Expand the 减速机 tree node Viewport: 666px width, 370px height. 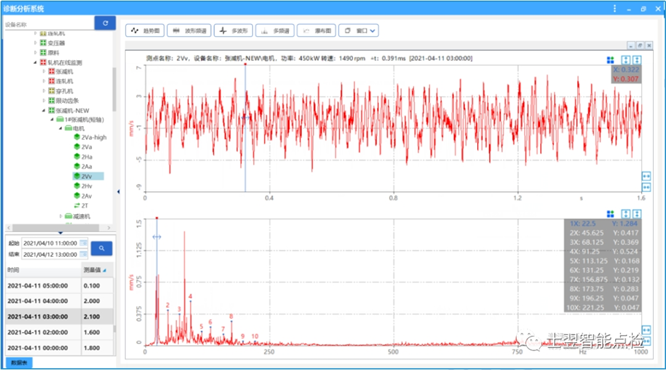[61, 216]
